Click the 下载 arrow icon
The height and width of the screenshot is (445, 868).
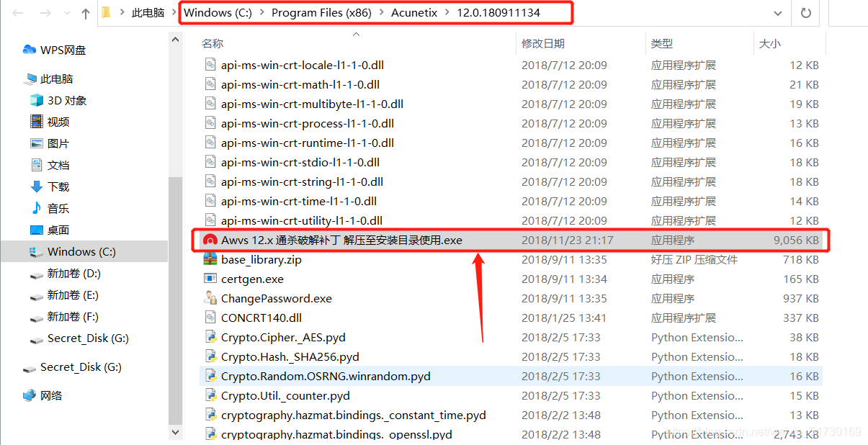click(x=37, y=186)
